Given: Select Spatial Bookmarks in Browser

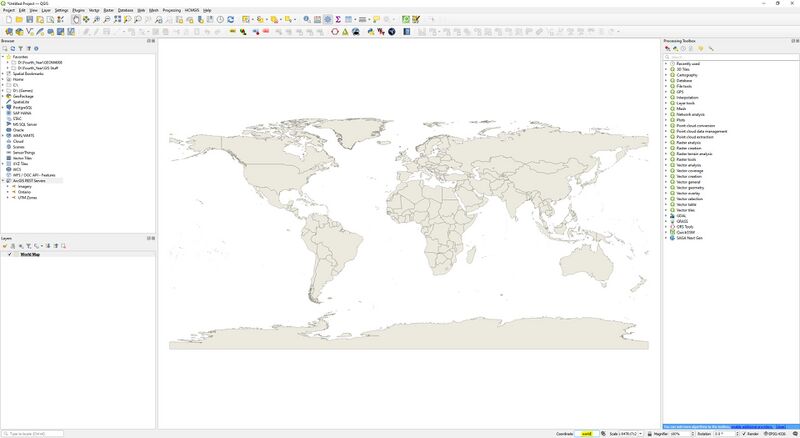Looking at the screenshot, I should pos(28,74).
